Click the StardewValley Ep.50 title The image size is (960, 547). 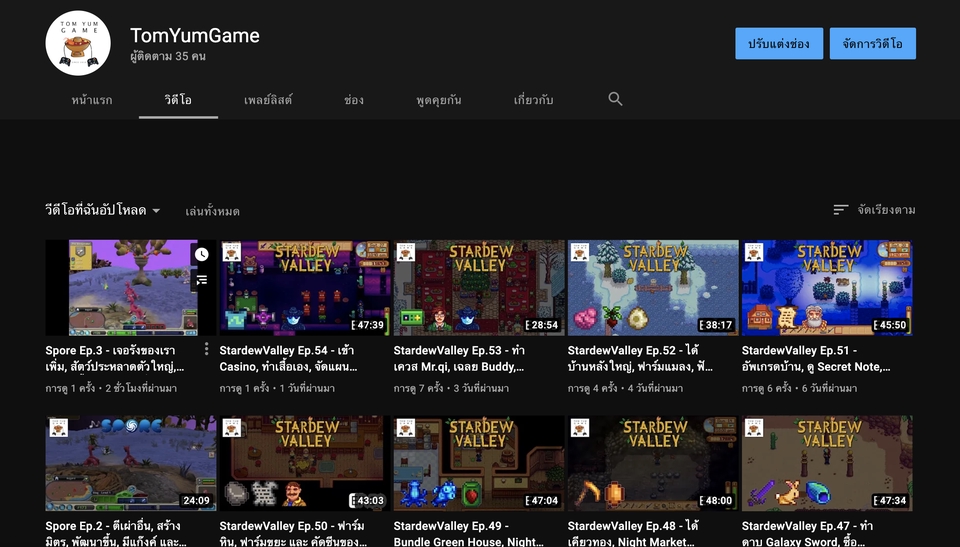(293, 534)
